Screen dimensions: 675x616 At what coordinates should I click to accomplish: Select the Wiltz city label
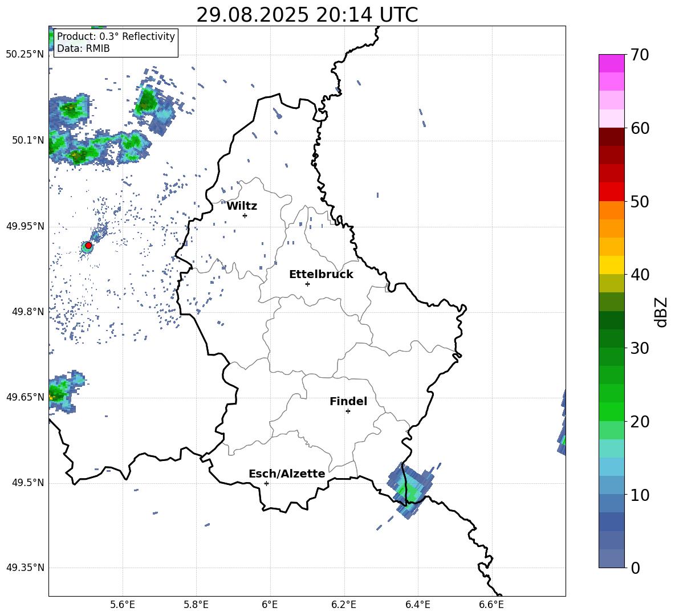(242, 206)
